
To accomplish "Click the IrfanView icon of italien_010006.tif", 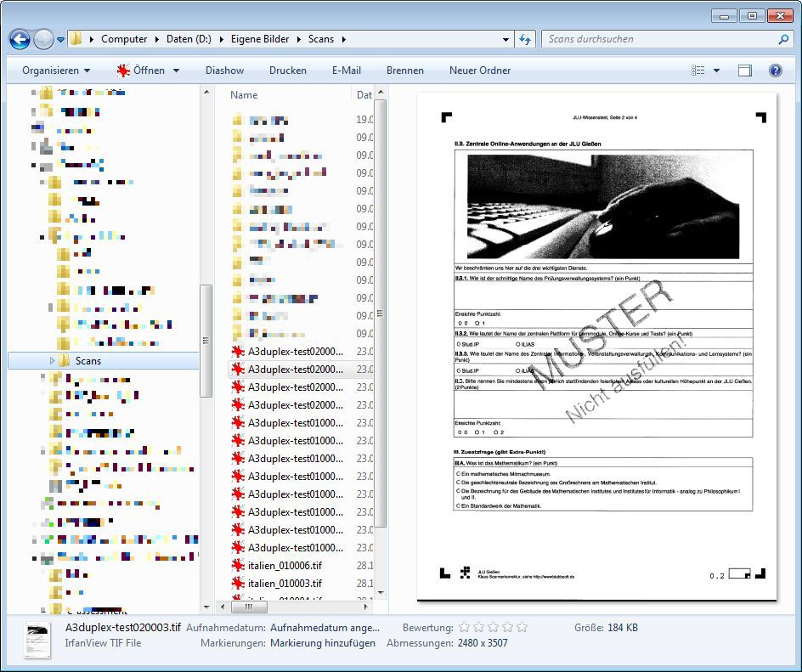I will 239,566.
